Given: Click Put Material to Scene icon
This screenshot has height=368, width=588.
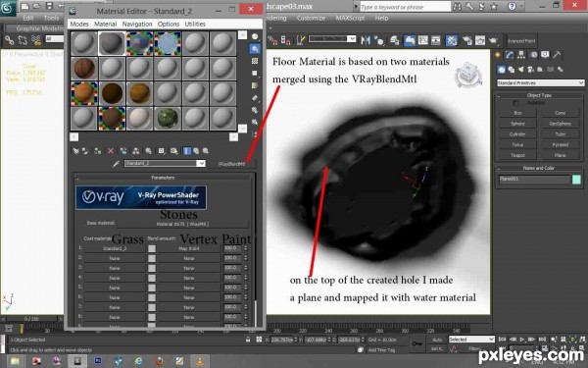Looking at the screenshot, I should pos(85,151).
